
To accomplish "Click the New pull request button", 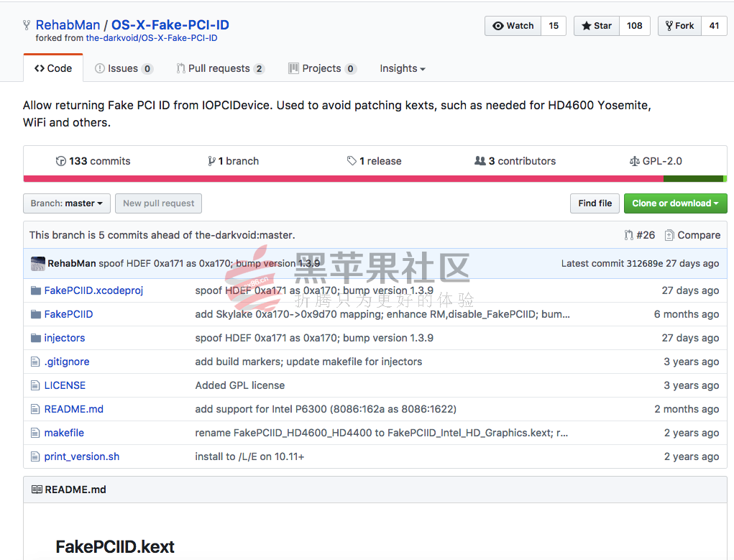I will (x=159, y=203).
